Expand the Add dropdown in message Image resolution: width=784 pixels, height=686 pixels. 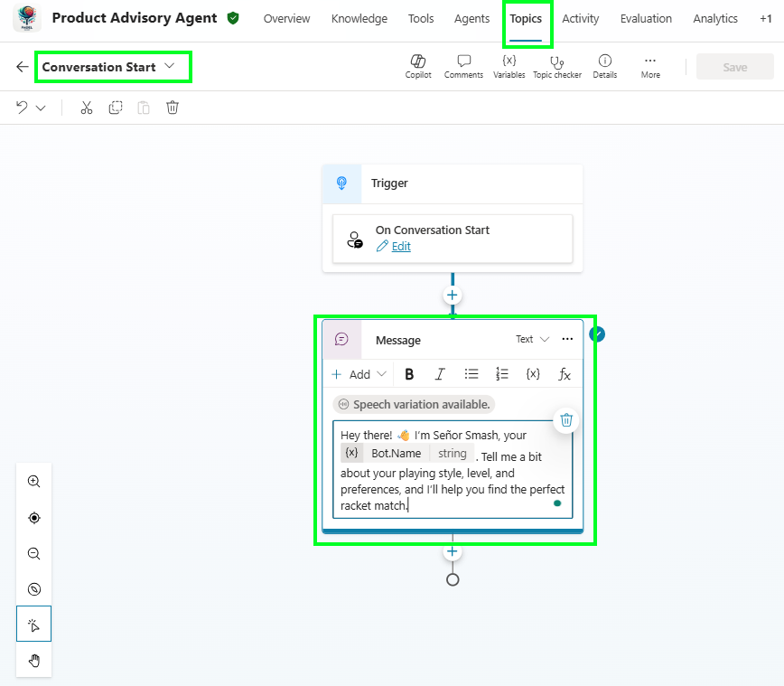tap(359, 374)
